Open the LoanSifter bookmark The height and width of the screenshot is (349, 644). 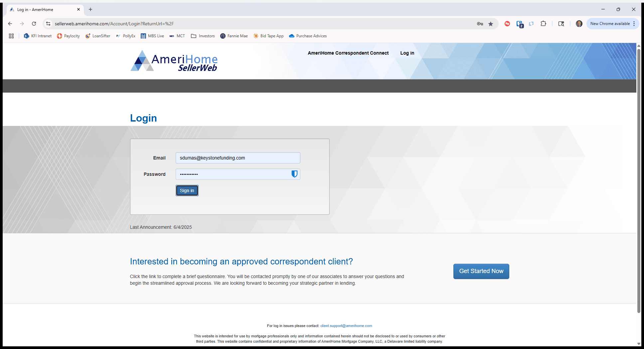click(x=98, y=36)
